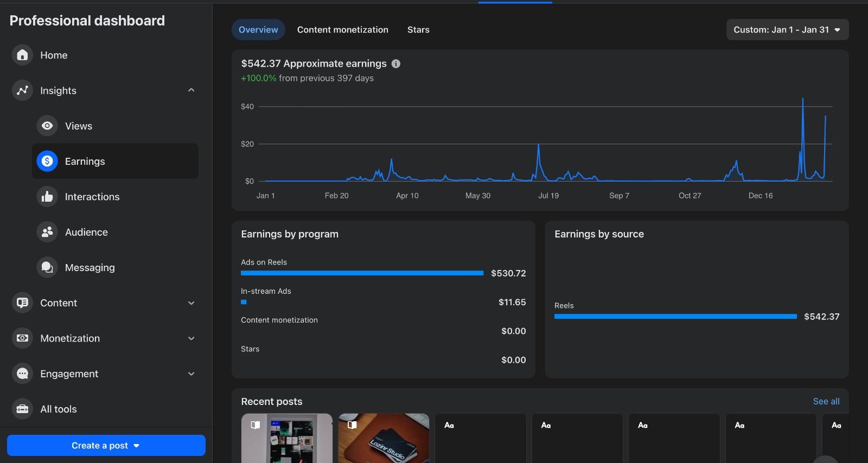Open the Custom: Jan 1 - Jan 31 date dropdown

tap(787, 30)
